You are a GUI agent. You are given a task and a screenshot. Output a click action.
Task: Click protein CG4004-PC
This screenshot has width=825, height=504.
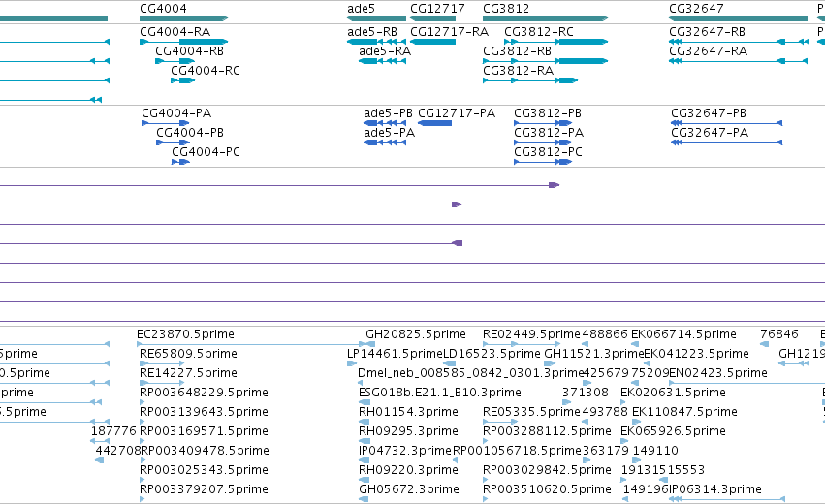[x=206, y=152]
